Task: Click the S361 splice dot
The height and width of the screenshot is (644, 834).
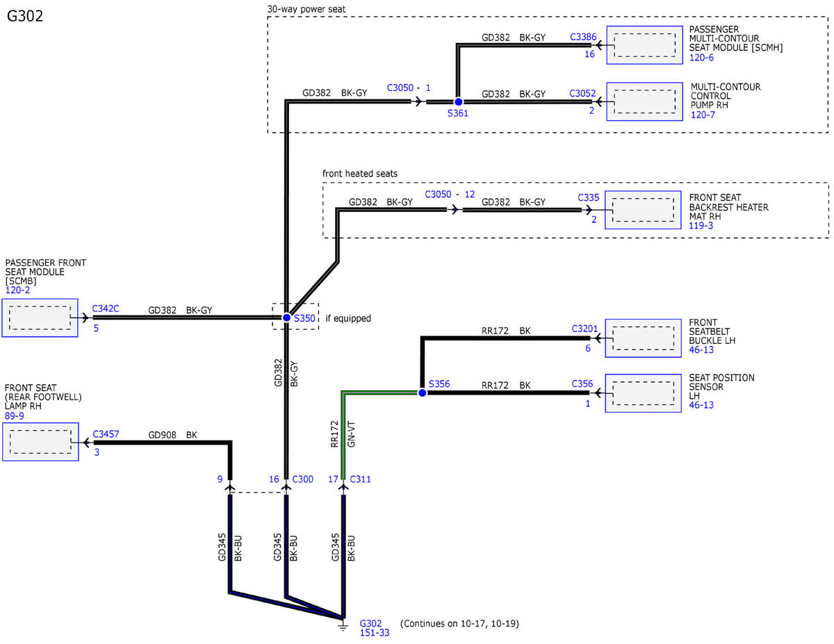Action: (458, 102)
